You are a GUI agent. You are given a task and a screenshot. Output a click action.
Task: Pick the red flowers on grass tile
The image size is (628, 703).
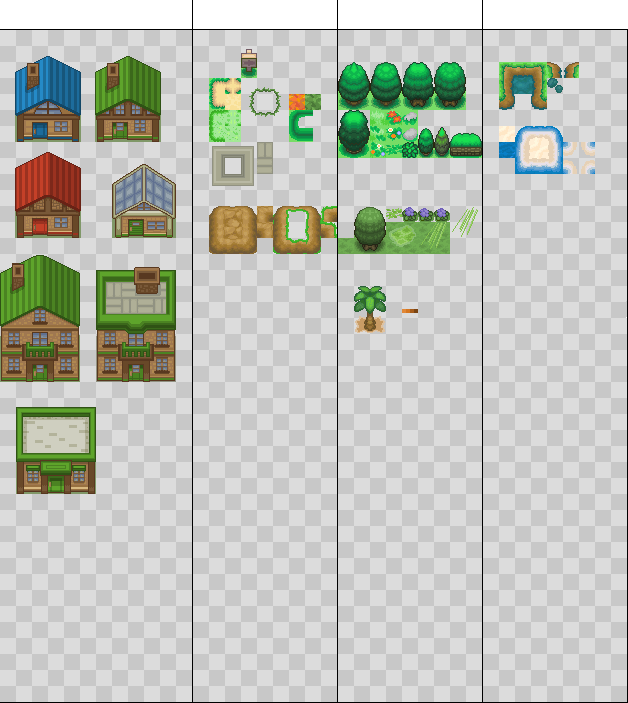pos(394,118)
